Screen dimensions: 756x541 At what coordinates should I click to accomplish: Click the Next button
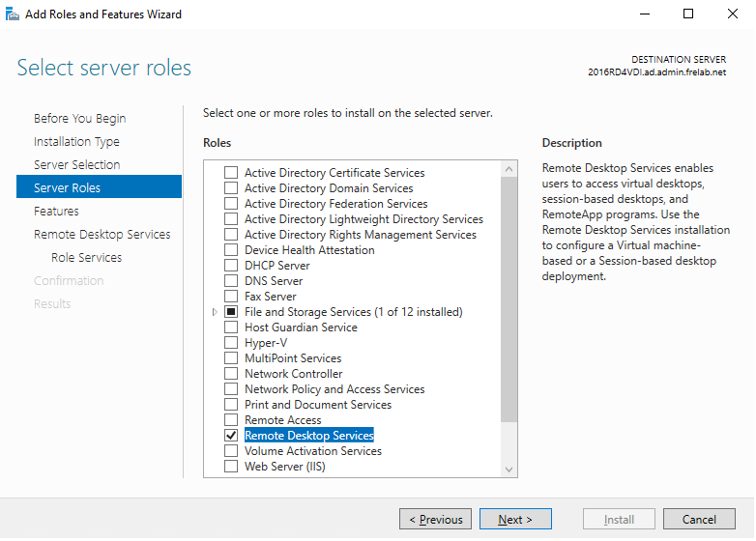(x=515, y=520)
